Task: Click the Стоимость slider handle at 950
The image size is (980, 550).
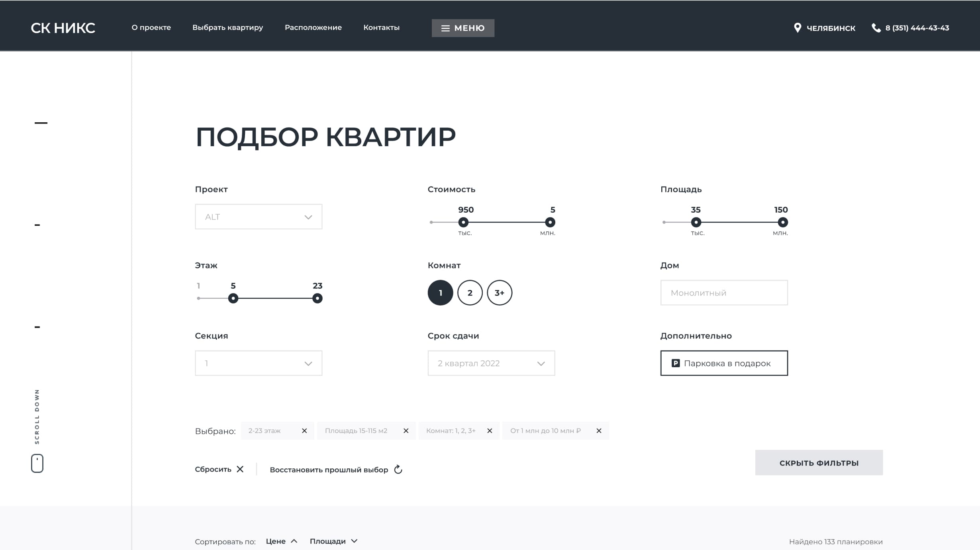Action: [x=463, y=222]
